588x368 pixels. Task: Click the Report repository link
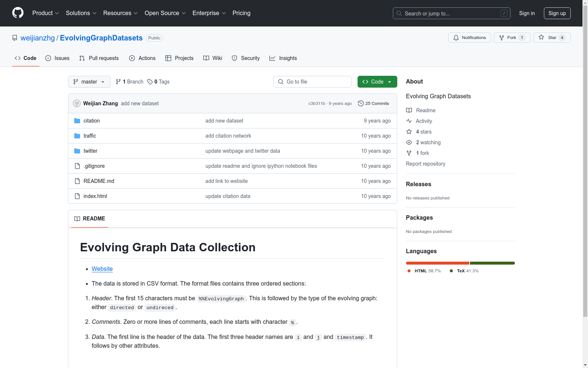pyautogui.click(x=426, y=164)
